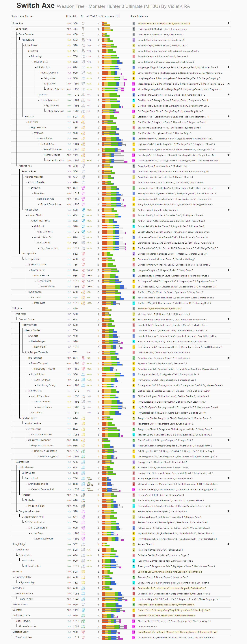Click the star marker on Ground Dasher row
The image size is (247, 644).
pos(229,319)
